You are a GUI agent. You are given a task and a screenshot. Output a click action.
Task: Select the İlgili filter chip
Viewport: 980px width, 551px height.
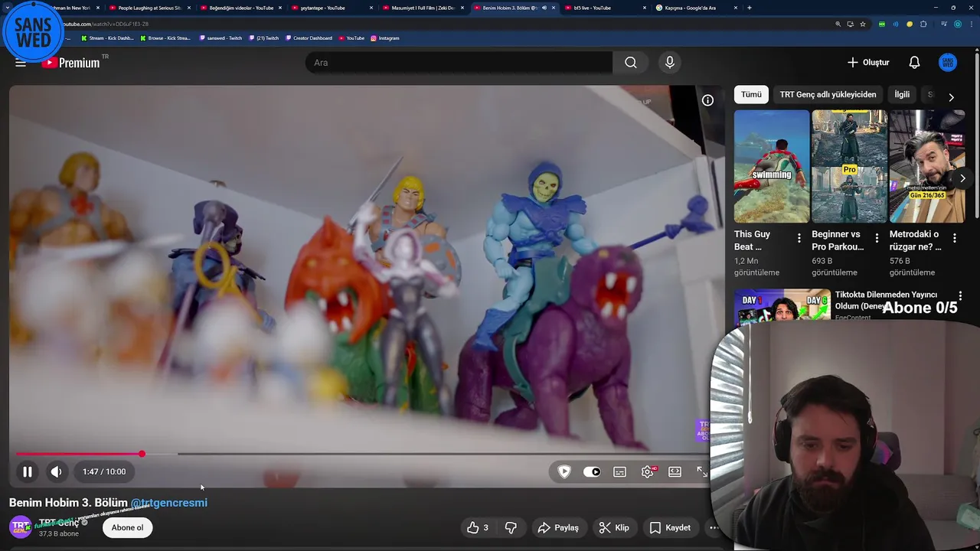[902, 94]
